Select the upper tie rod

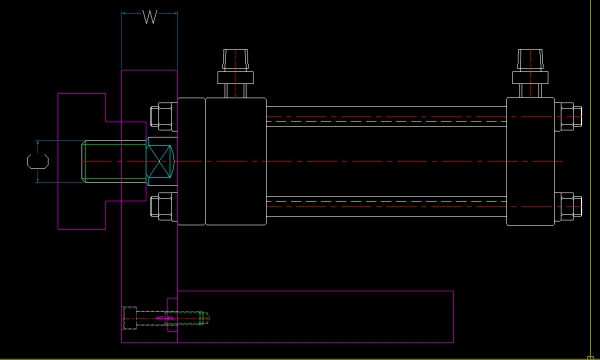click(386, 116)
